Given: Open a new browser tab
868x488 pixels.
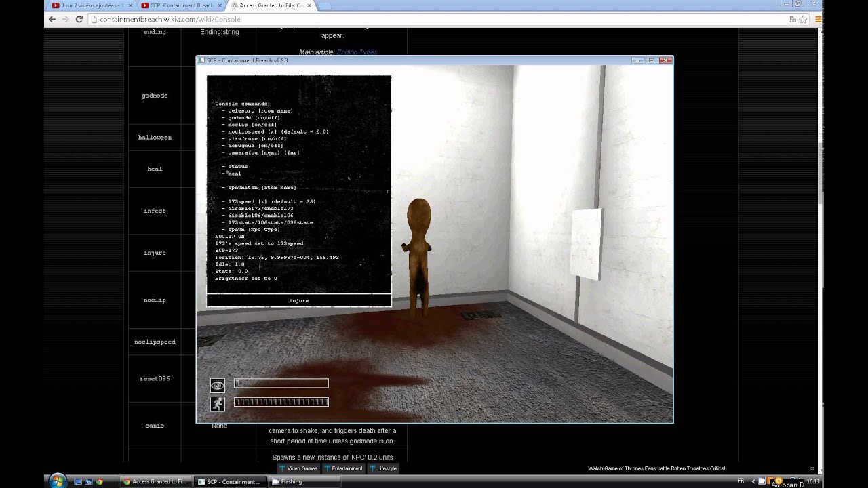Looking at the screenshot, I should pyautogui.click(x=325, y=5).
